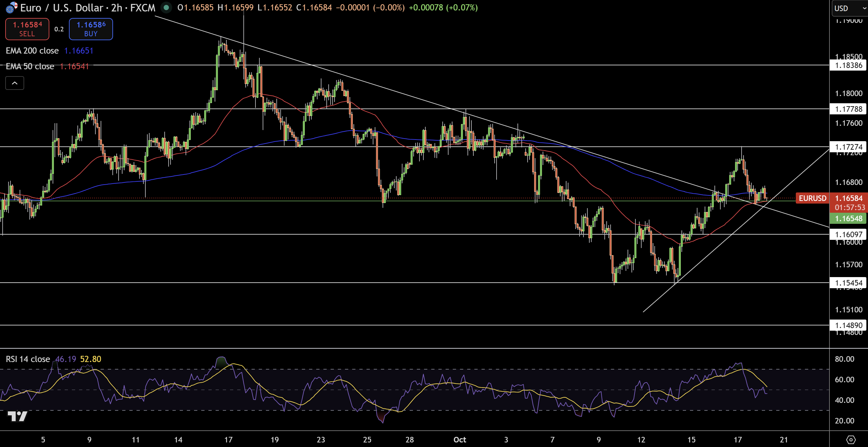The image size is (868, 447).
Task: Click the EUR/USD flag symbol icon
Action: click(11, 8)
